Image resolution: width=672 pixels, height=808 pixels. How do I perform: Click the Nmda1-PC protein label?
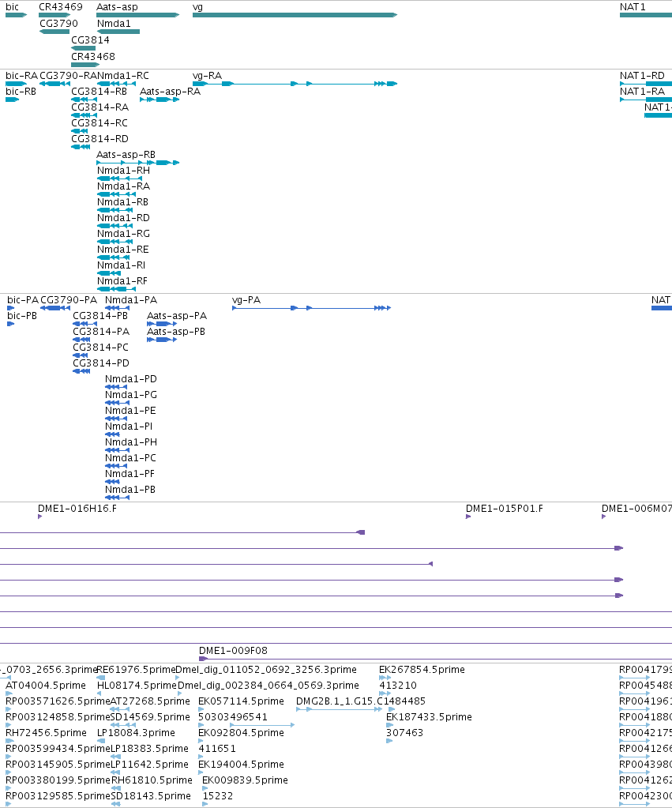pos(130,458)
